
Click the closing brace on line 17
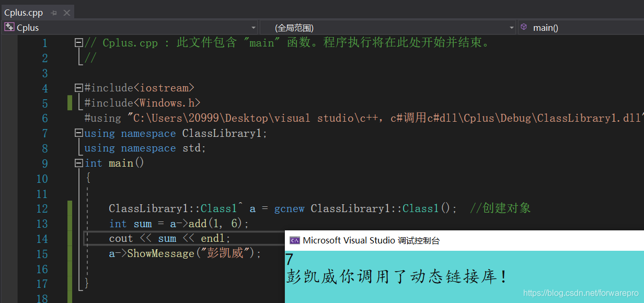click(87, 284)
